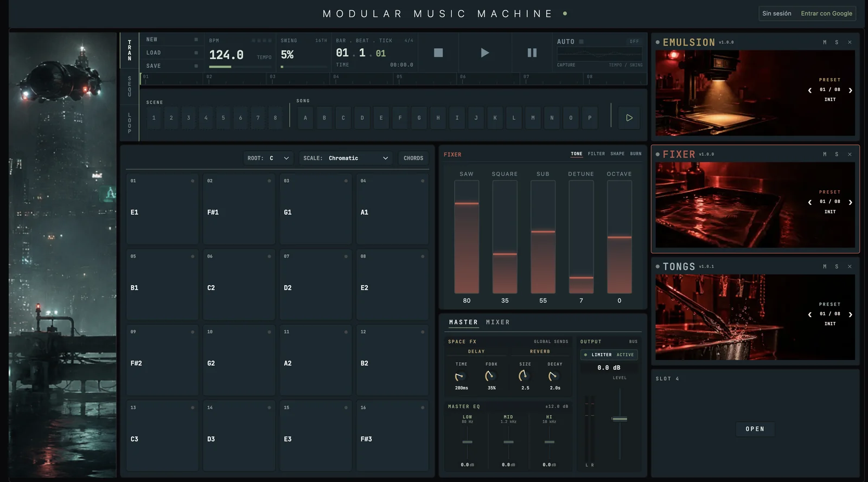Click the DETUNE slider in FIXER
868x482 pixels.
[x=581, y=237]
